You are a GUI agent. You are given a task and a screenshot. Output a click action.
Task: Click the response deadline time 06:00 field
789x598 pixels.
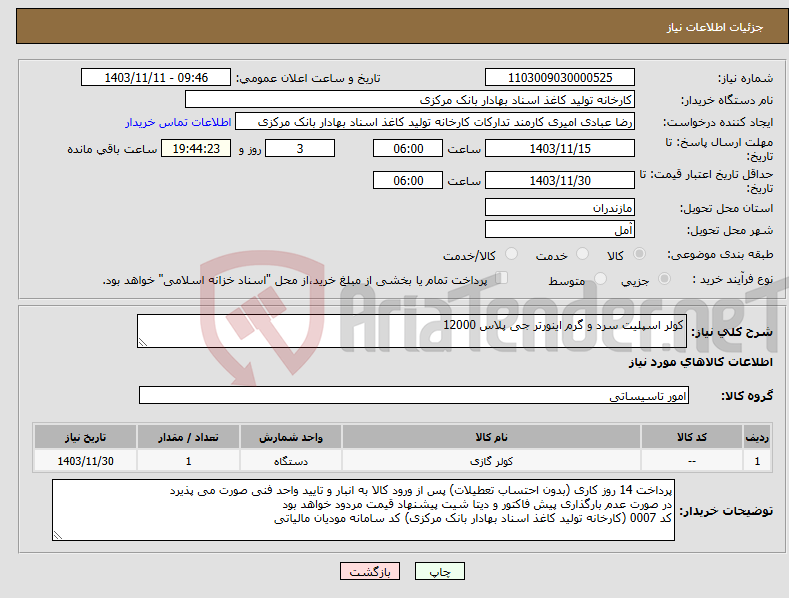click(408, 148)
